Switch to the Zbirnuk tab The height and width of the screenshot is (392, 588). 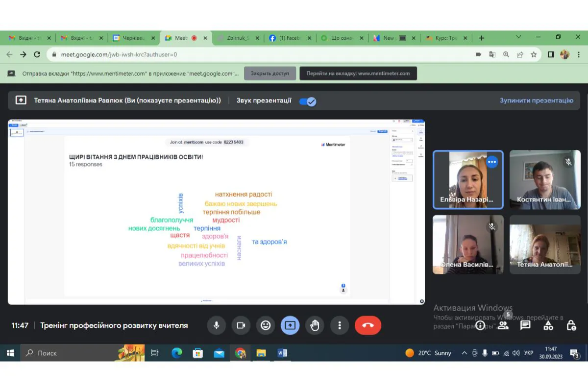coord(239,38)
